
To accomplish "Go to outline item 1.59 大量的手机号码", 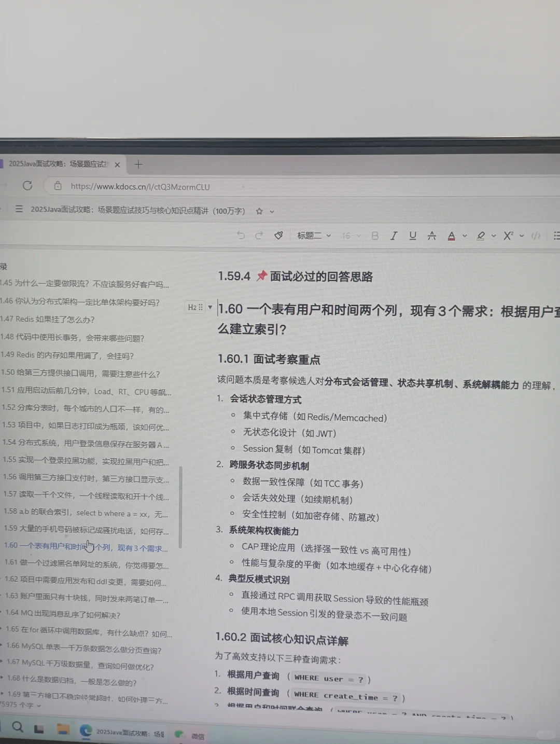I will (87, 530).
